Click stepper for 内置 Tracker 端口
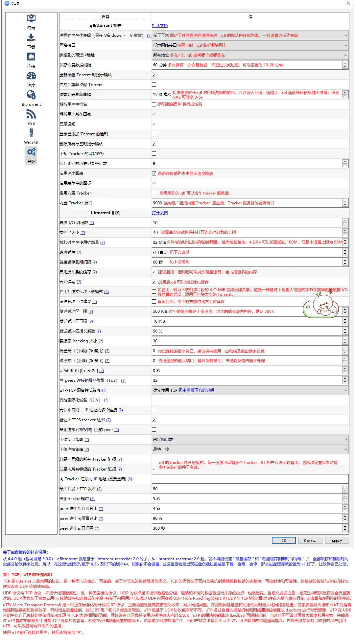The height and width of the screenshot is (644, 355). pyautogui.click(x=345, y=203)
